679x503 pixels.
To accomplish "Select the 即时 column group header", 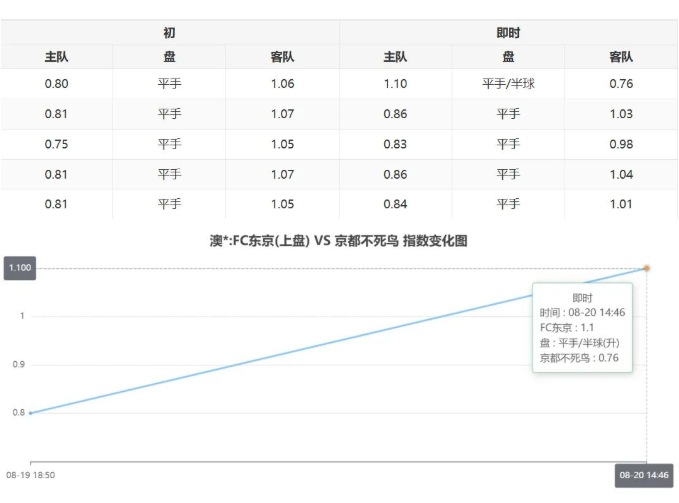I will [x=508, y=32].
